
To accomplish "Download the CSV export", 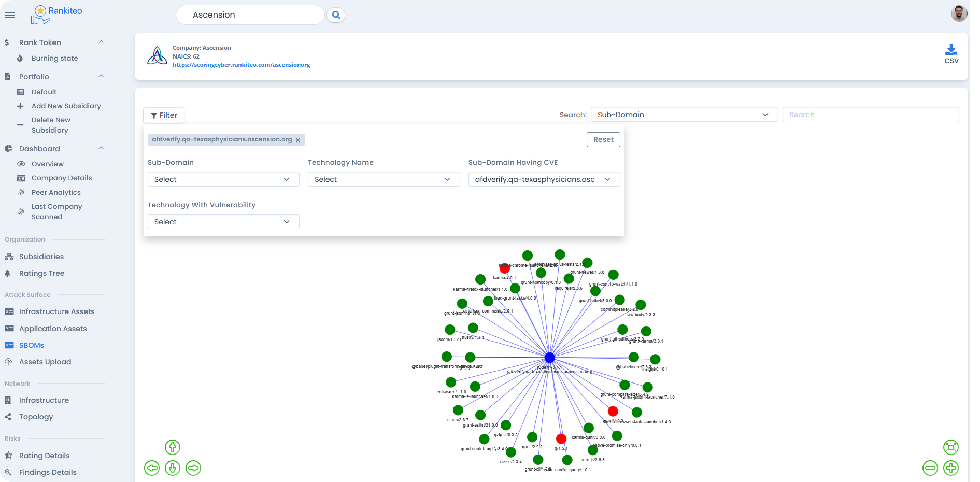I will (951, 54).
